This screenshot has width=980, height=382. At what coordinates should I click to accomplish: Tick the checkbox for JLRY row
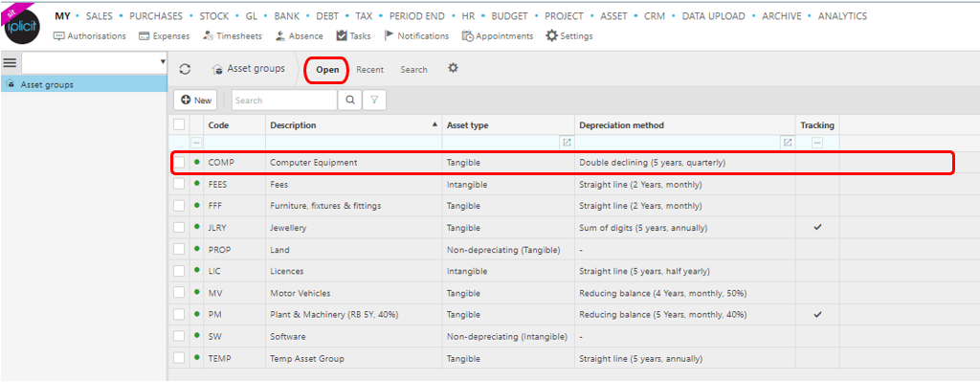click(179, 228)
